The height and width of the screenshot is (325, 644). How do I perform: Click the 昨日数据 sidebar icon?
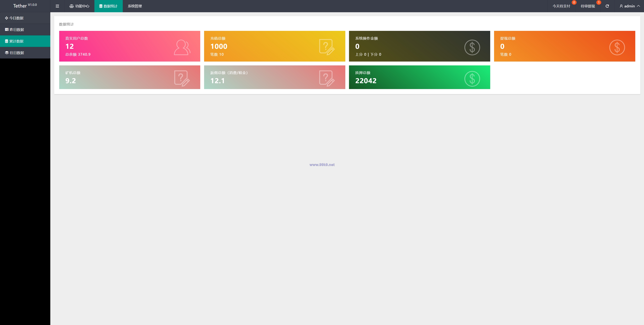tap(7, 30)
